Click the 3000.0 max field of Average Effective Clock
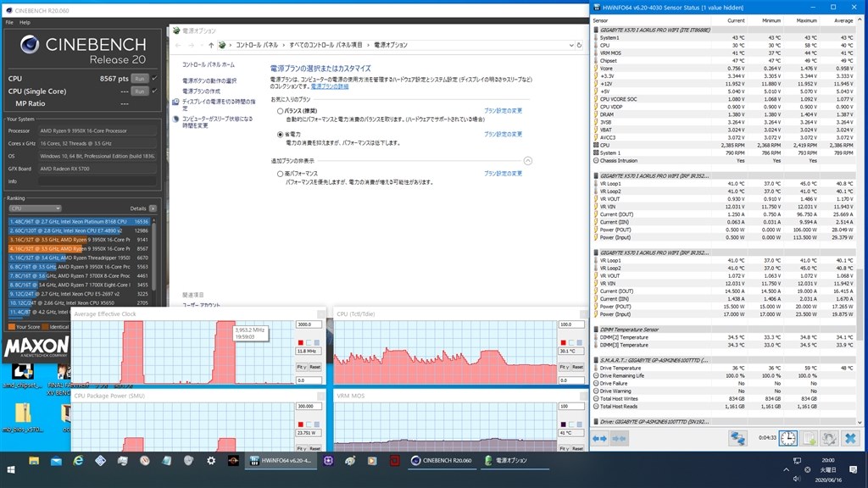The width and height of the screenshot is (868, 488). coord(309,324)
